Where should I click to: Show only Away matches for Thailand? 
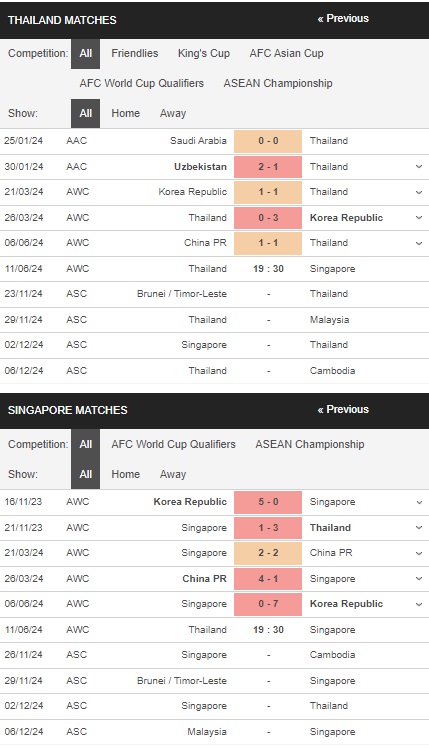coord(173,113)
